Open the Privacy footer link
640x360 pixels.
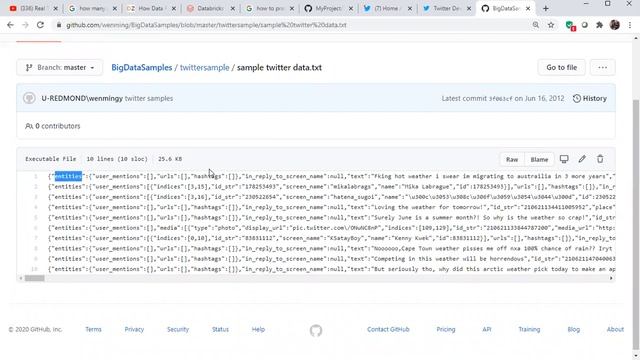[134, 329]
